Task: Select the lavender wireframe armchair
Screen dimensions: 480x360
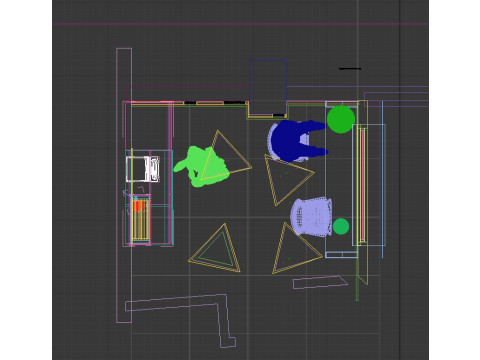Action: click(x=311, y=217)
